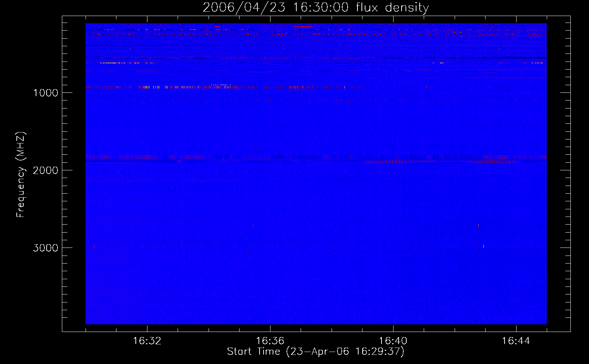Click the 3000 frequency tick label
The width and height of the screenshot is (589, 364).
pos(46,248)
